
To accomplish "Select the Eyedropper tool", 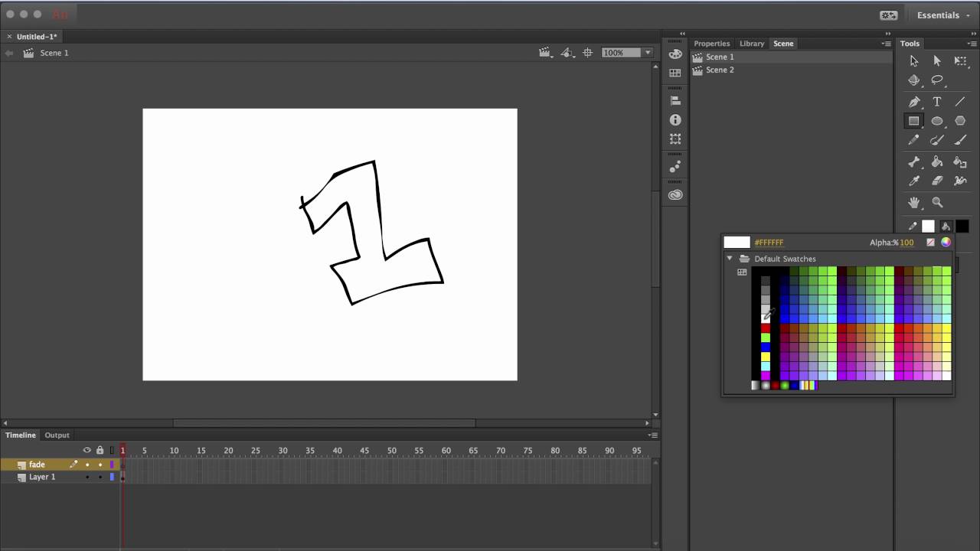I will (x=914, y=181).
